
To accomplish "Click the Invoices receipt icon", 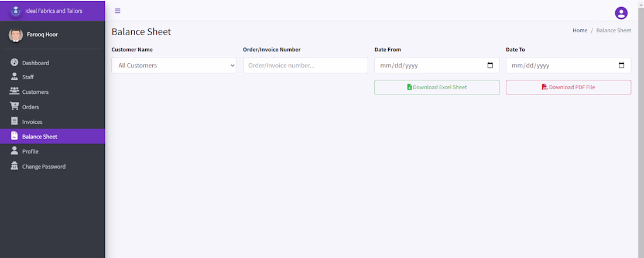I will pyautogui.click(x=15, y=121).
